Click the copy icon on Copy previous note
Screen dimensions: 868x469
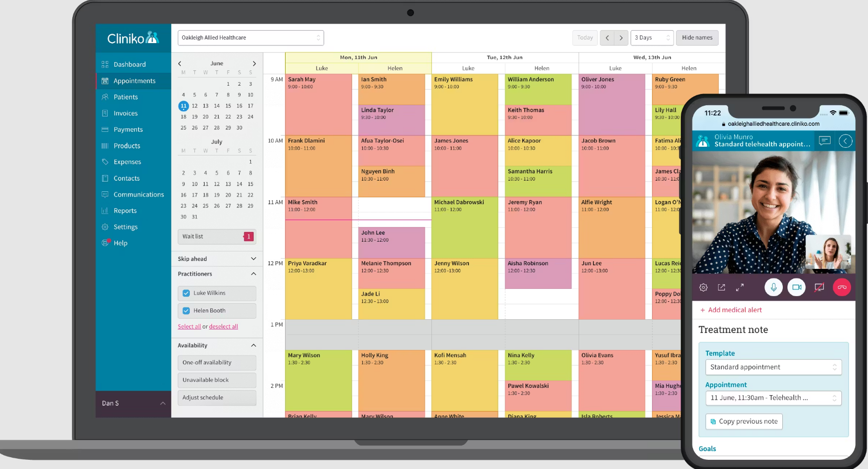point(713,422)
